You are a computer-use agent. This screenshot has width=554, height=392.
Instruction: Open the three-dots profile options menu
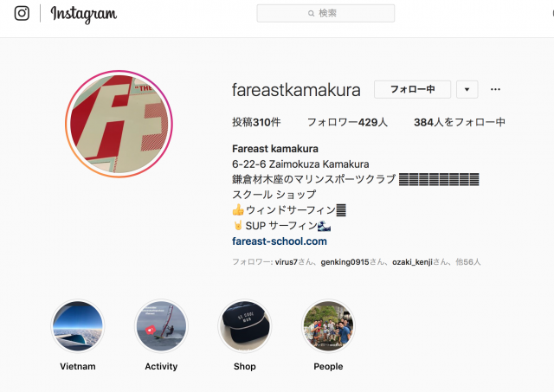[495, 89]
